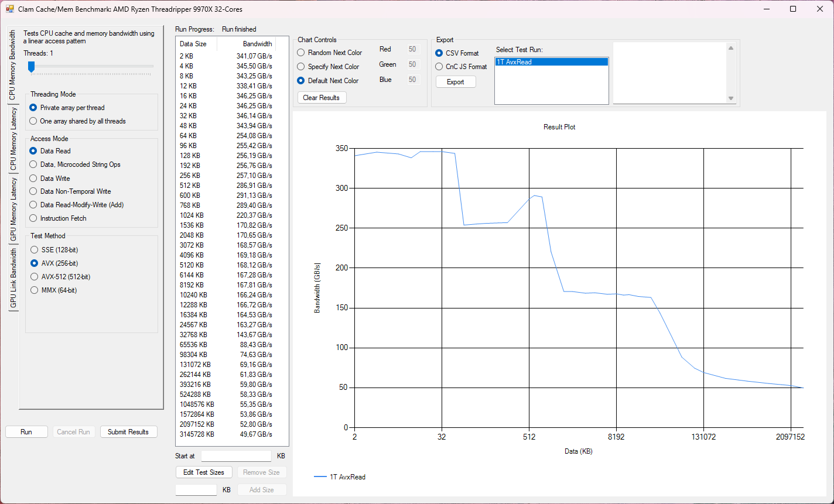Switch to GPU Link Bandwidth tab
Screen dimensions: 834x504
[x=12, y=278]
